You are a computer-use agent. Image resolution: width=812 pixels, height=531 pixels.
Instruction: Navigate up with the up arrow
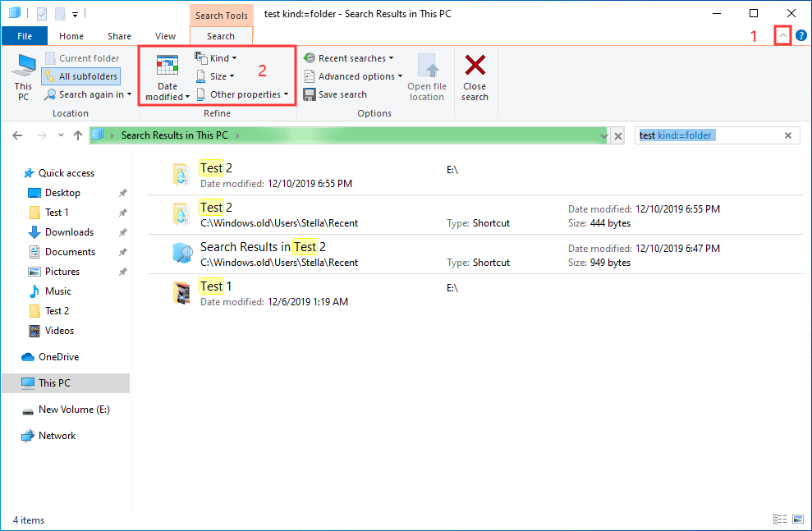tap(78, 135)
